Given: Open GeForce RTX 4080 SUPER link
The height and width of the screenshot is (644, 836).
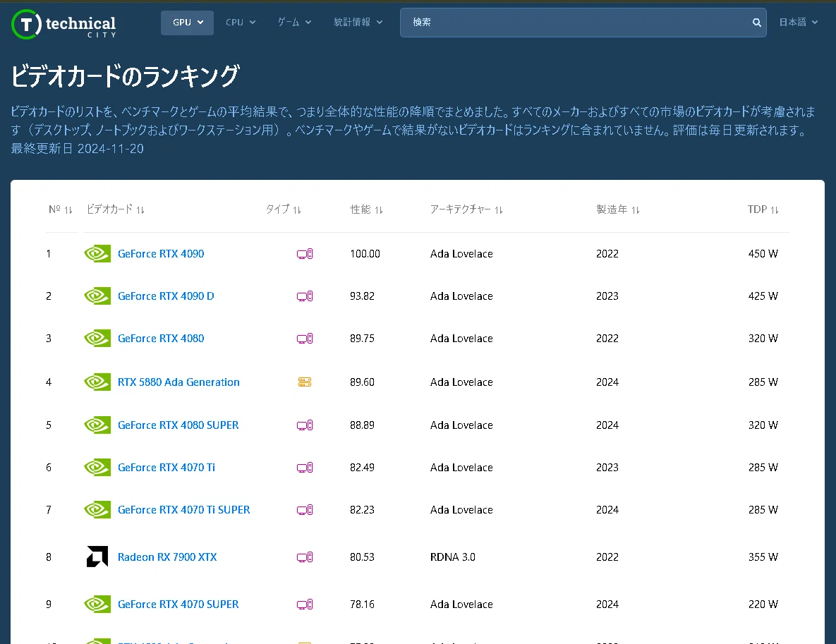Looking at the screenshot, I should [x=178, y=425].
